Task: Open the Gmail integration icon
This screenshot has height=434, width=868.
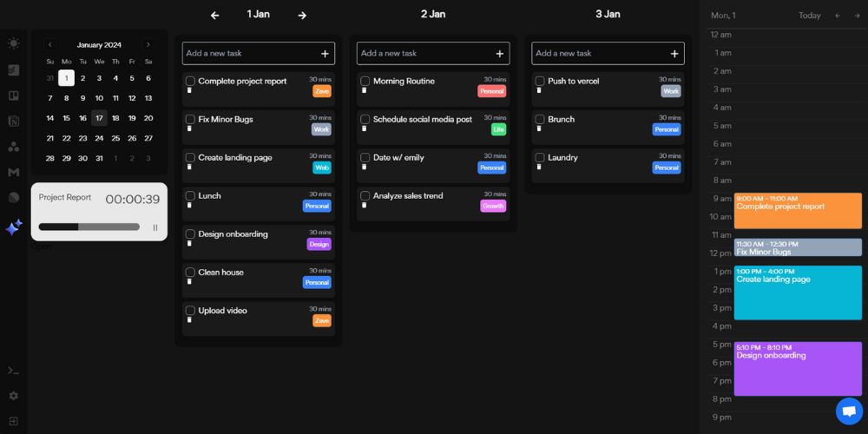Action: click(13, 173)
